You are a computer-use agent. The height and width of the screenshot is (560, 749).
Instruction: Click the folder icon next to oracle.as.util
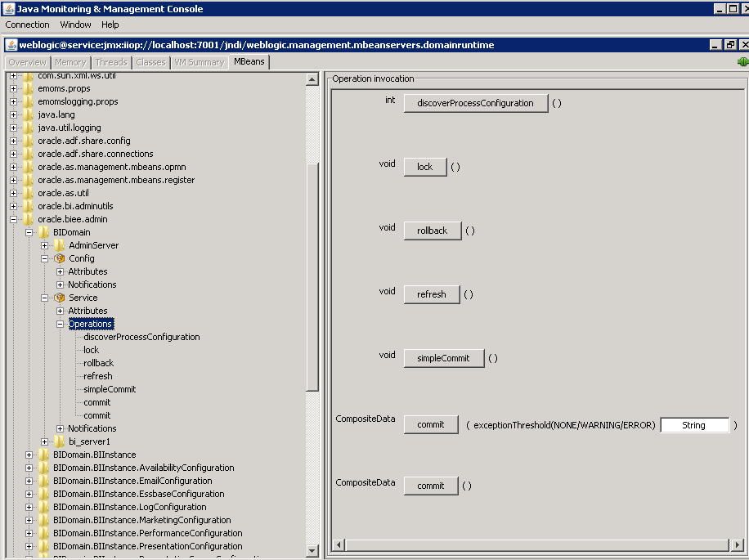tap(28, 193)
